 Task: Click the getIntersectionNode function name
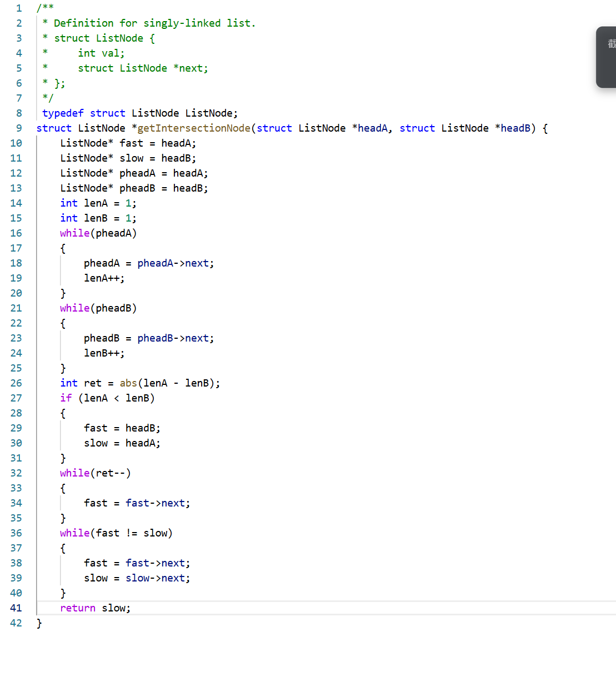(194, 128)
